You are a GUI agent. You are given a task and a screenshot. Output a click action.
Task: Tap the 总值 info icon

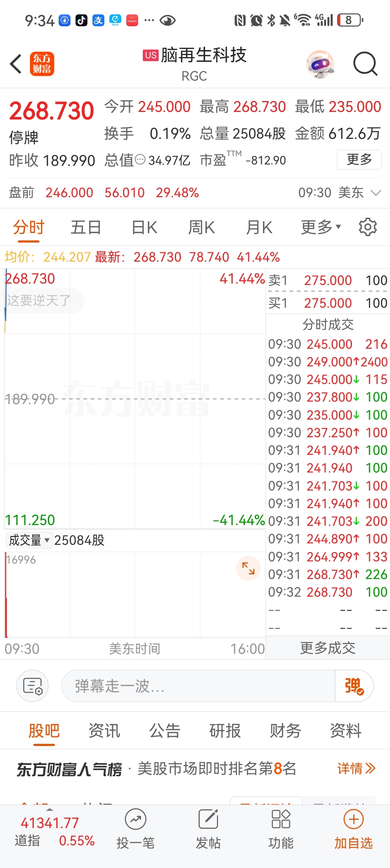click(x=140, y=159)
